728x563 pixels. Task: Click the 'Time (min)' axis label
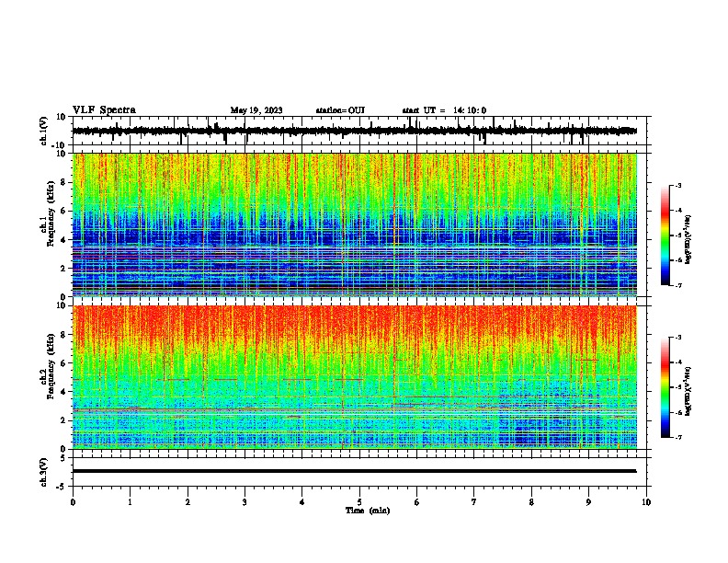(x=368, y=511)
